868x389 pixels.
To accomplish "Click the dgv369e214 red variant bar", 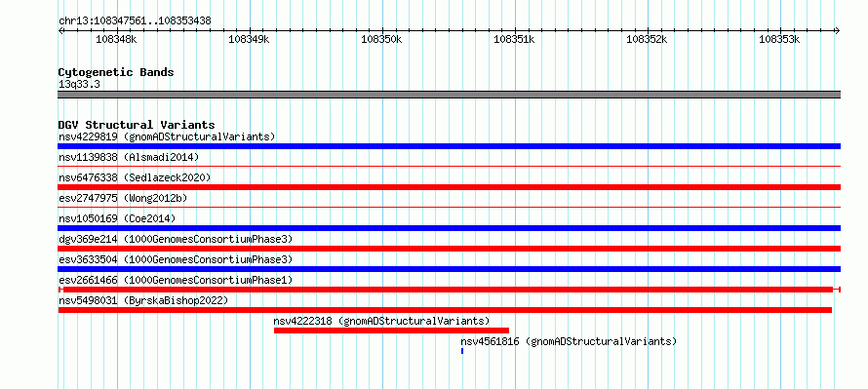I will click(449, 249).
